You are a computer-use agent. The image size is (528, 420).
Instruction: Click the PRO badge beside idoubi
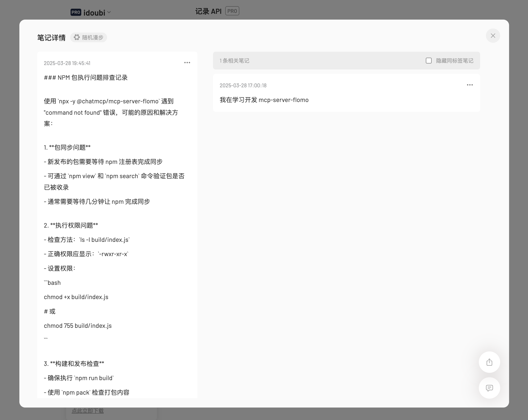[x=76, y=12]
